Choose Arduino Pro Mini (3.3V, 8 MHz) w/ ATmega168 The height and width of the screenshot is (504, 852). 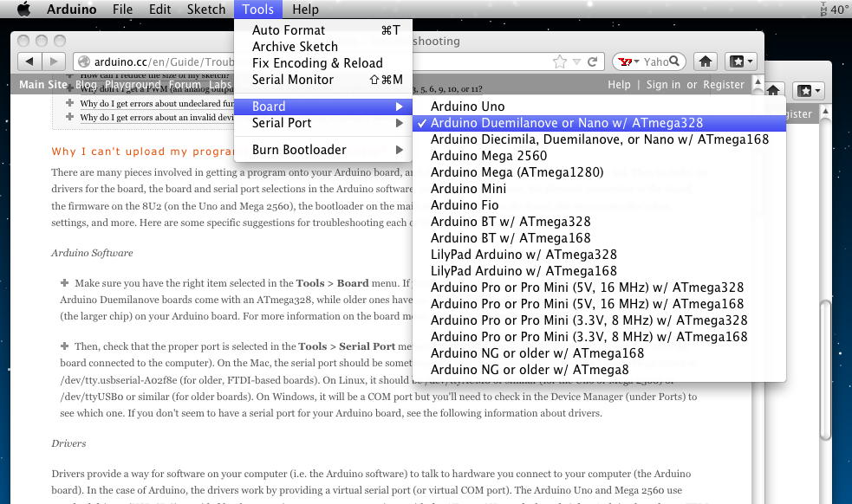click(x=599, y=337)
